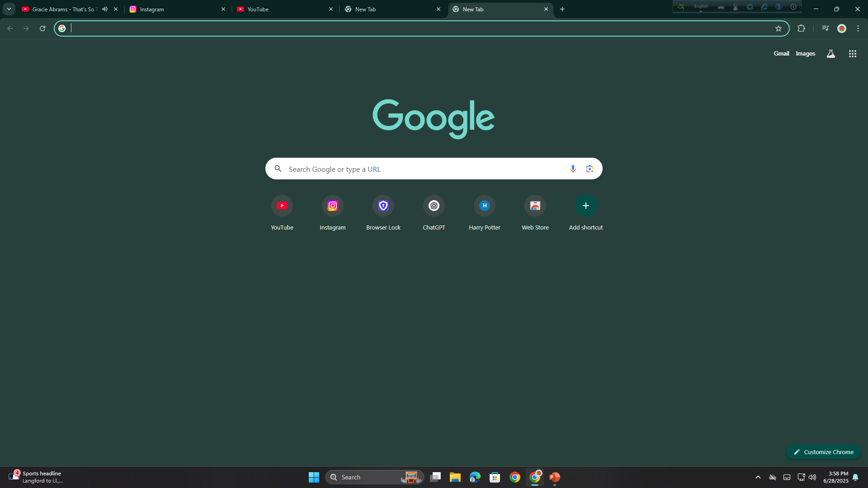Screen dimensions: 868x488
Task: Focus the Chrome address bar
Action: point(420,28)
